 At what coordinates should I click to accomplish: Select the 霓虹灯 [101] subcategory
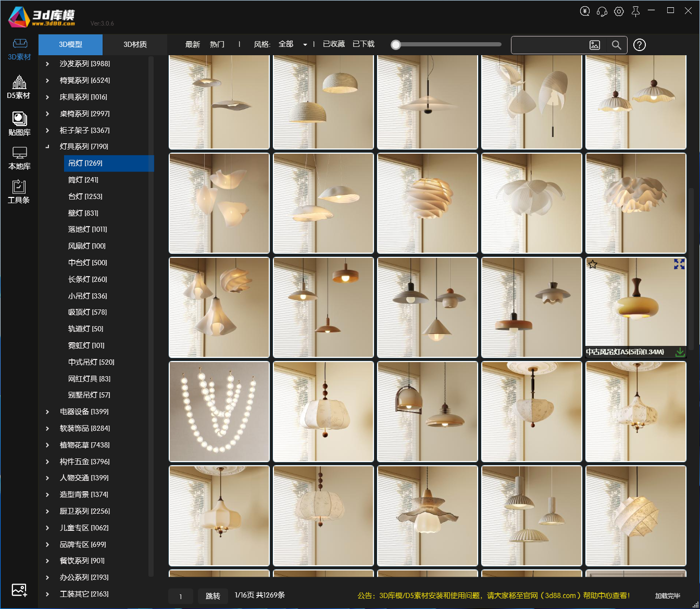86,345
